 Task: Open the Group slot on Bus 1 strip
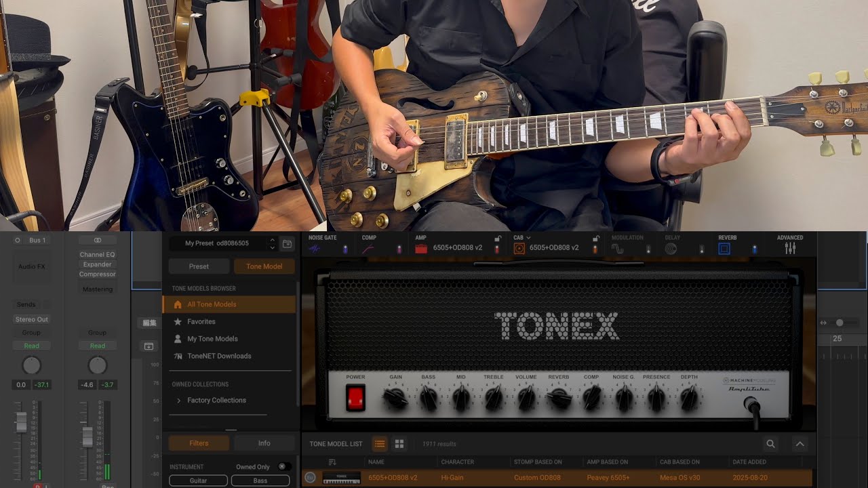point(32,333)
